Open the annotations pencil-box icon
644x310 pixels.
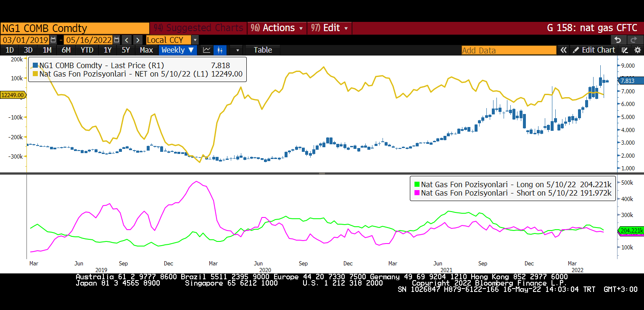[x=625, y=50]
